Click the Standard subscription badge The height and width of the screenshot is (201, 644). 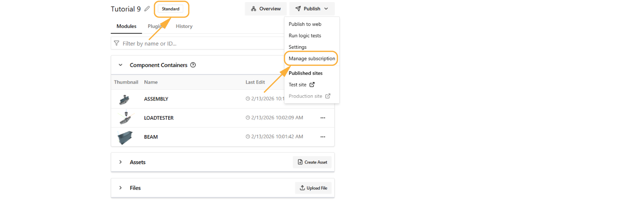click(171, 9)
